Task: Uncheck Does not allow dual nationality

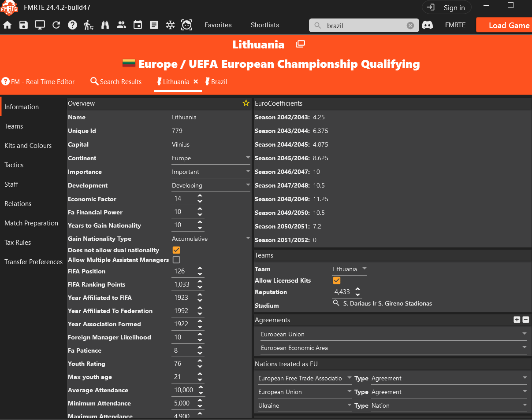Action: pos(176,250)
